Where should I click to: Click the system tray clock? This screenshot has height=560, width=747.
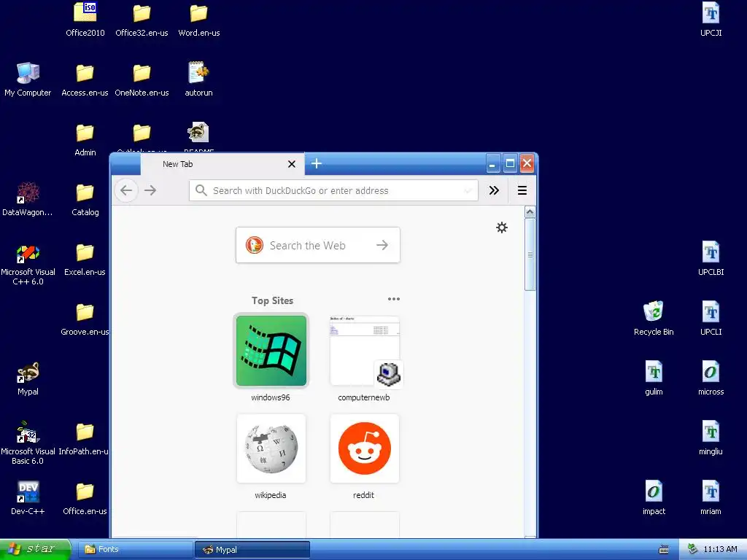coord(720,550)
